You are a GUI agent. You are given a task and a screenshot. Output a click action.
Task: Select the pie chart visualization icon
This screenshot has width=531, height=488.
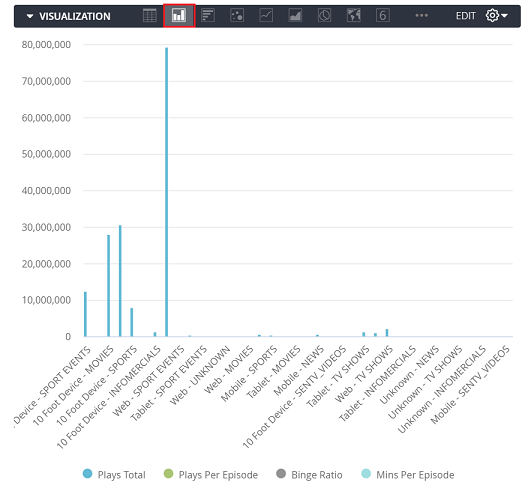click(324, 16)
